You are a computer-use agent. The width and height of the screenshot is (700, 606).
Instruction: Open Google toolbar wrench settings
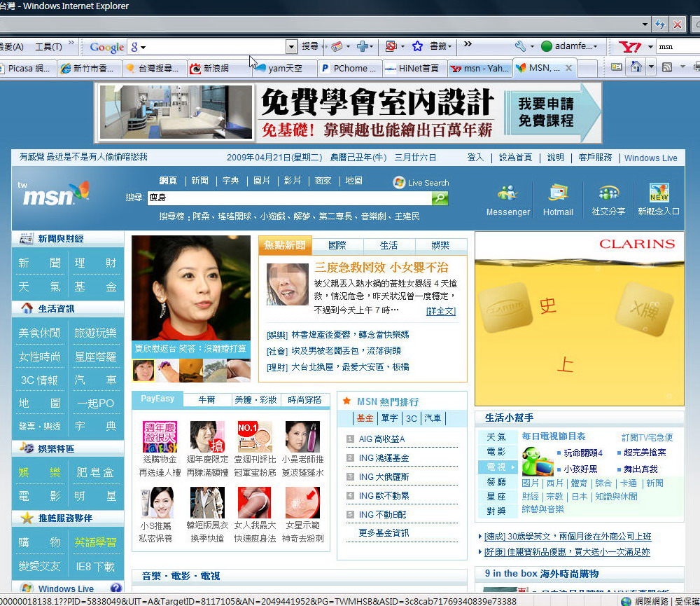click(520, 46)
